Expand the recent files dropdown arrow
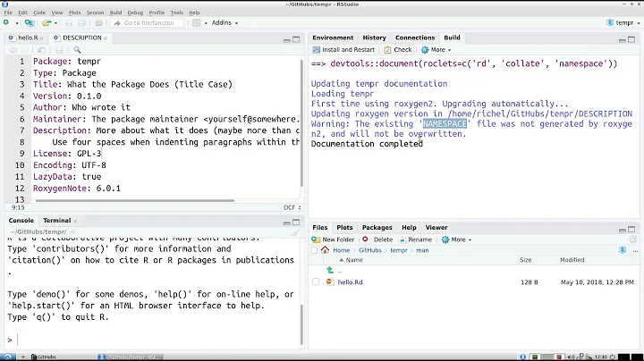The height and width of the screenshot is (361, 644). coord(55,23)
